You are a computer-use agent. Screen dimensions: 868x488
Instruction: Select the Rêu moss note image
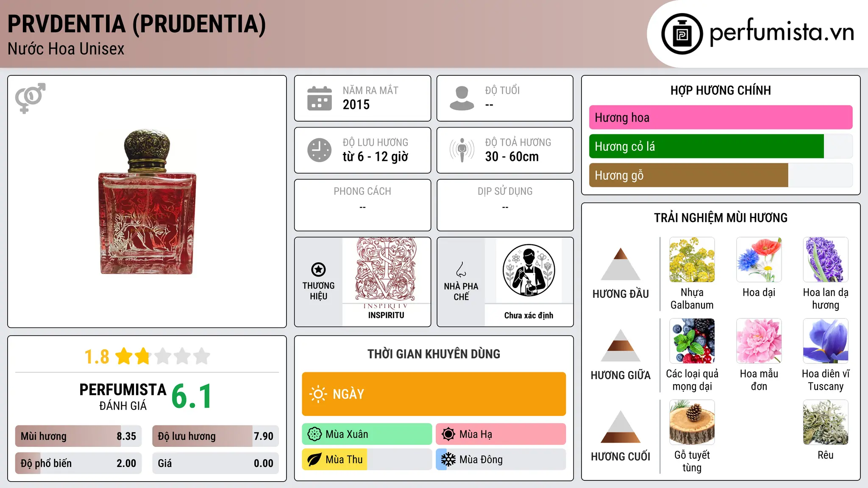pos(826,422)
